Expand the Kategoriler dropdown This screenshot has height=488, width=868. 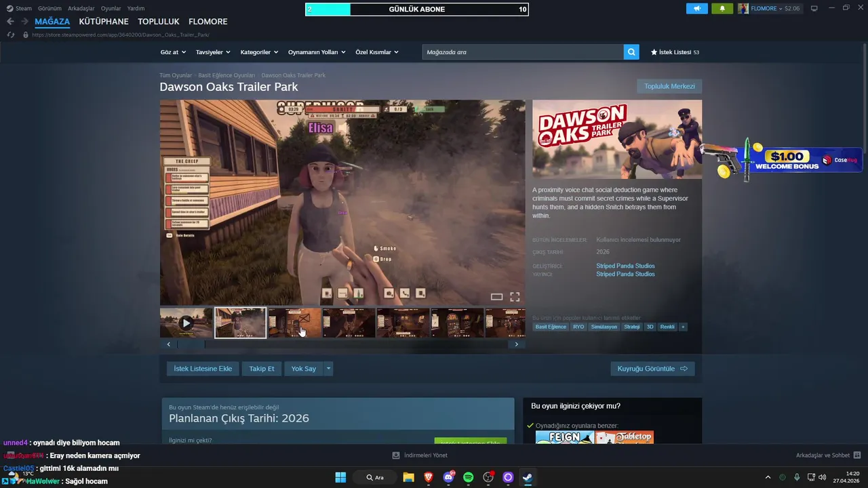point(259,52)
